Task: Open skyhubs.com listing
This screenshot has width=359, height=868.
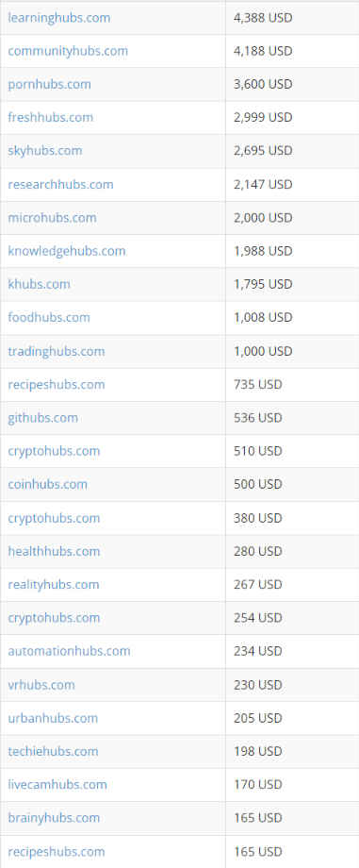Action: (x=45, y=151)
